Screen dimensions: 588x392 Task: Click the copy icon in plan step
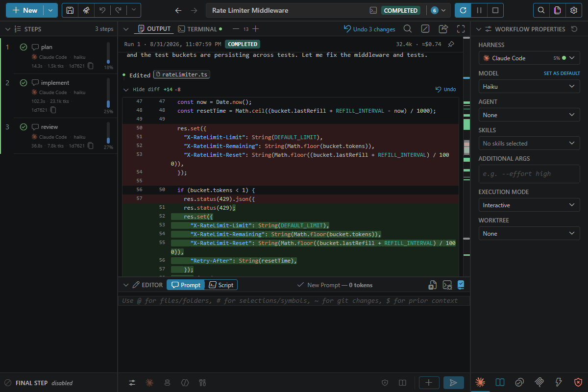[x=91, y=66]
